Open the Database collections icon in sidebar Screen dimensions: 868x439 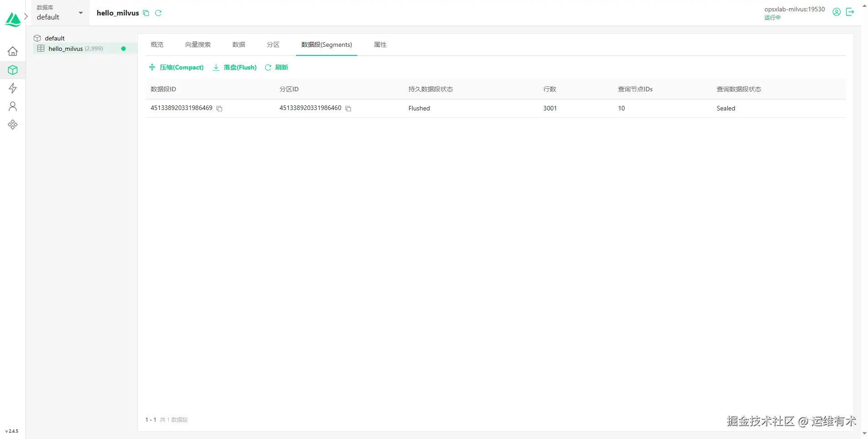pyautogui.click(x=13, y=70)
